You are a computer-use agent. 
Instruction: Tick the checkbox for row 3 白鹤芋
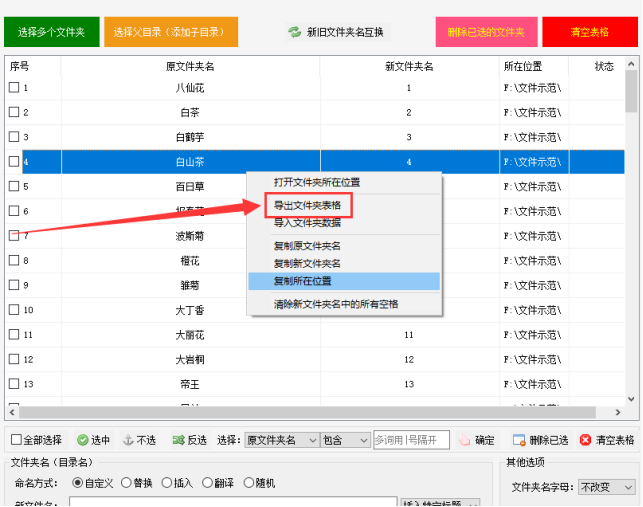(x=14, y=137)
